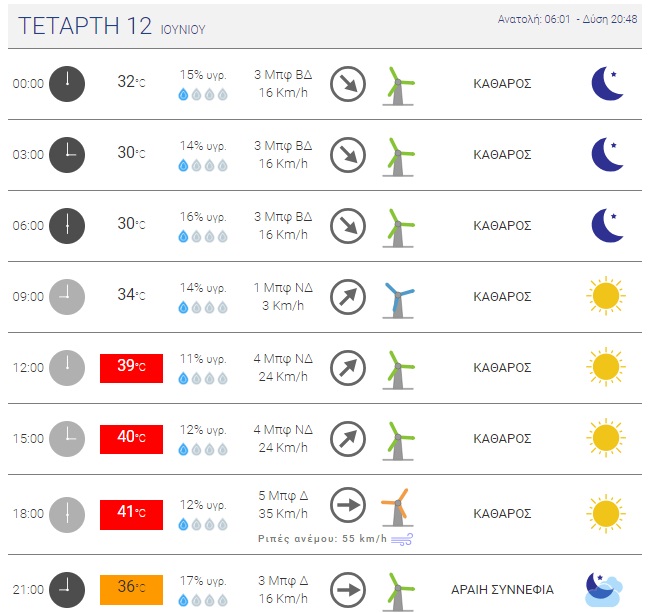Click the dark clock icon at 03:00
The image size is (649, 613).
(67, 155)
